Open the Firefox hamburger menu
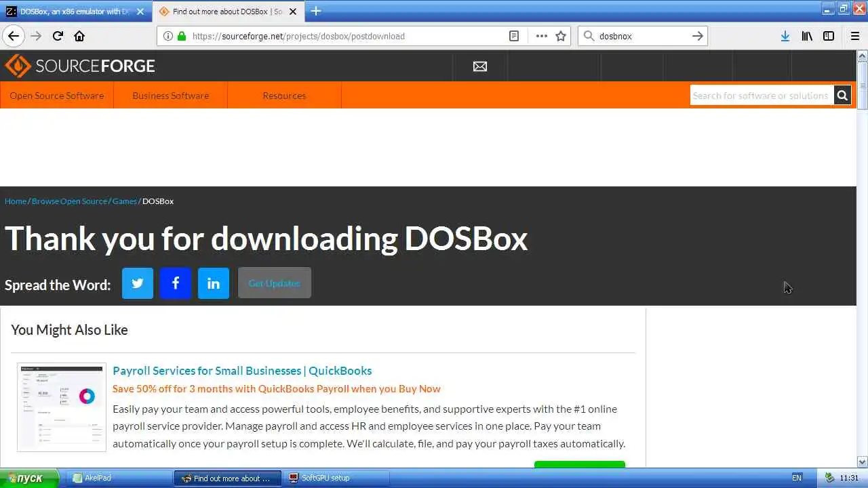 click(855, 36)
